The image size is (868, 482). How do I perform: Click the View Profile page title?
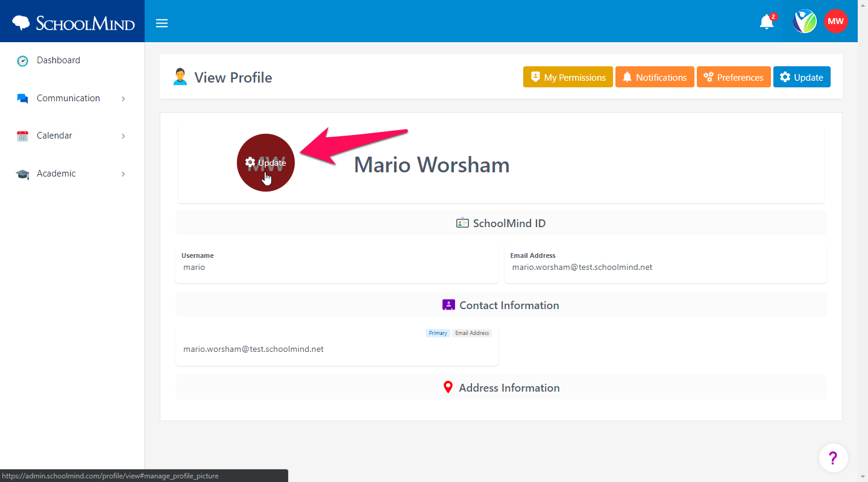pos(233,77)
